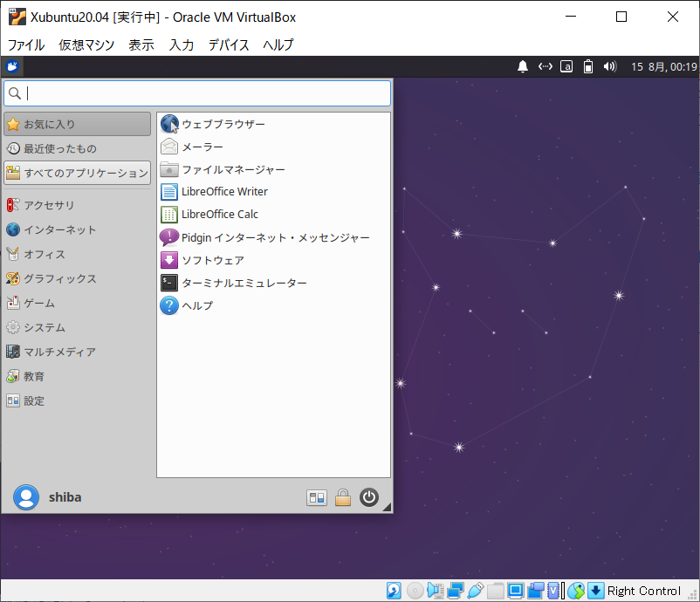
Task: Click the volume icon in the top panel
Action: coord(608,65)
